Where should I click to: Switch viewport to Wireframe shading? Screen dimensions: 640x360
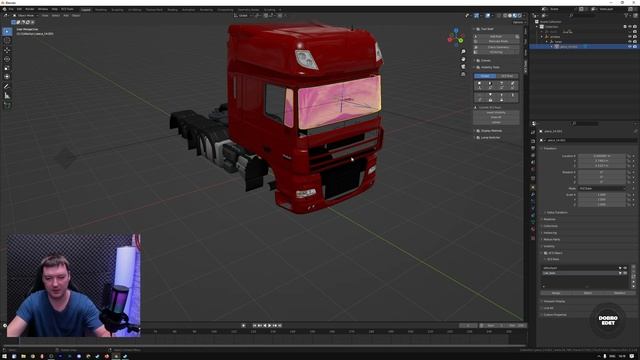505,16
